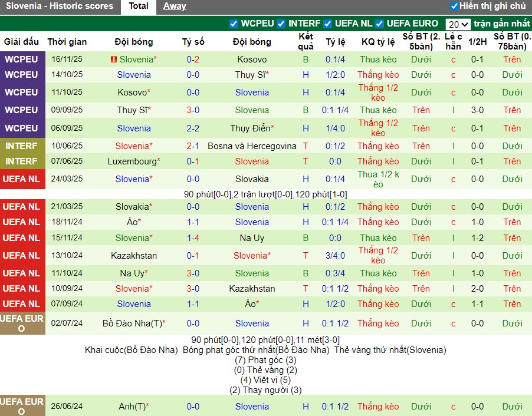Click the Thụy Sĩ team link

[x=252, y=75]
